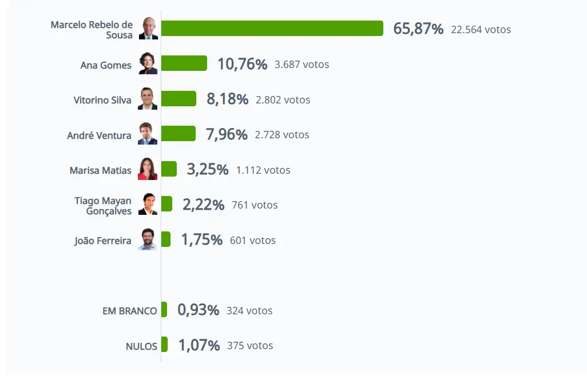Click the portrait thumbnail beside André Ventura
The height and width of the screenshot is (392, 587).
[148, 134]
